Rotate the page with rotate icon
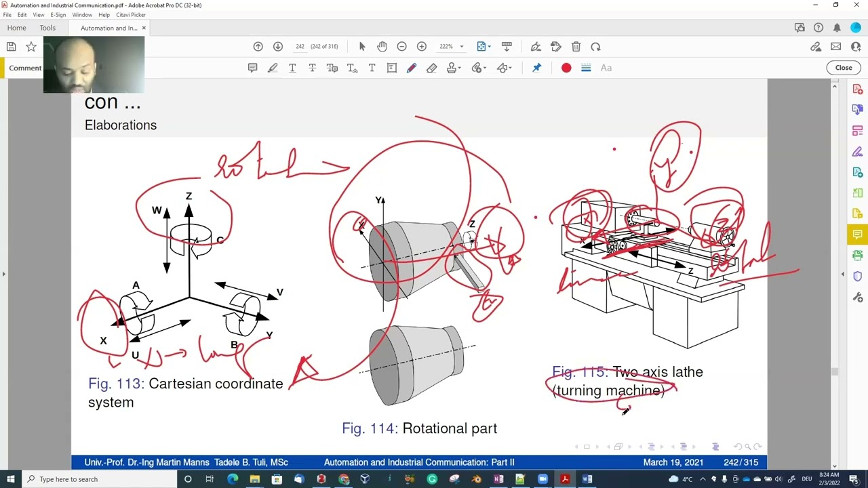This screenshot has width=868, height=488. pyautogui.click(x=595, y=47)
